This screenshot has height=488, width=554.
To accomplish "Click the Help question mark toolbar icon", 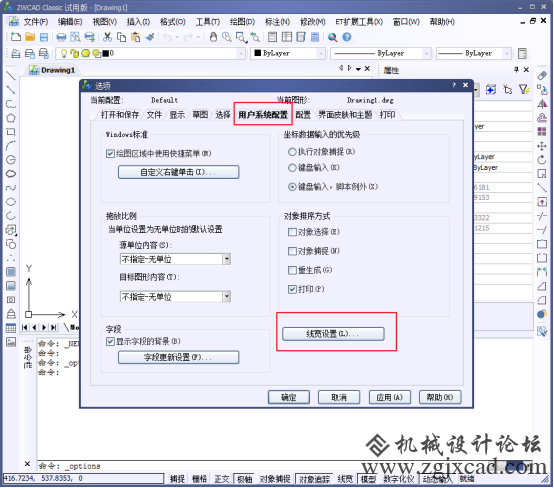I will [347, 37].
